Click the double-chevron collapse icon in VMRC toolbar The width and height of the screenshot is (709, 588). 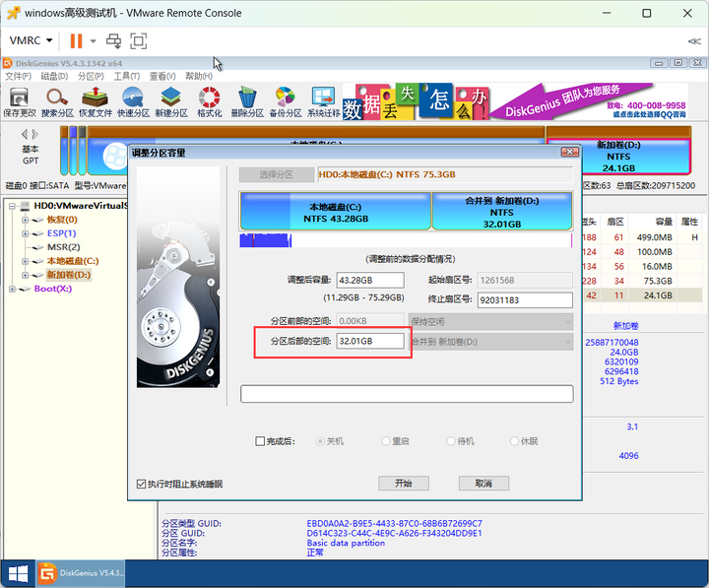click(694, 41)
